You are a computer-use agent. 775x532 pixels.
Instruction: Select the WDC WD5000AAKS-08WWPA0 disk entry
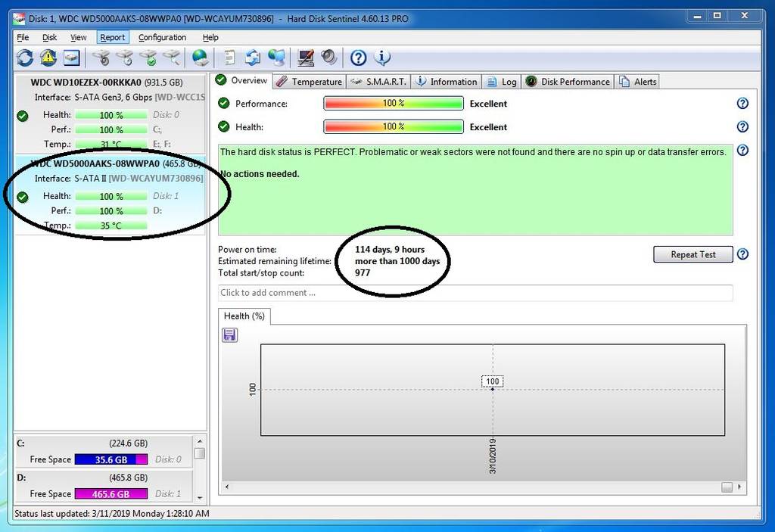click(110, 194)
